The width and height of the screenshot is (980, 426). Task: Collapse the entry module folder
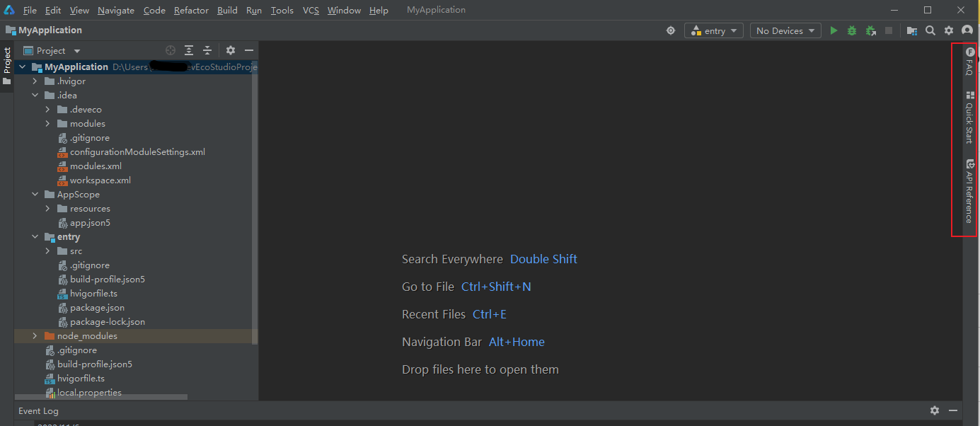tap(35, 237)
